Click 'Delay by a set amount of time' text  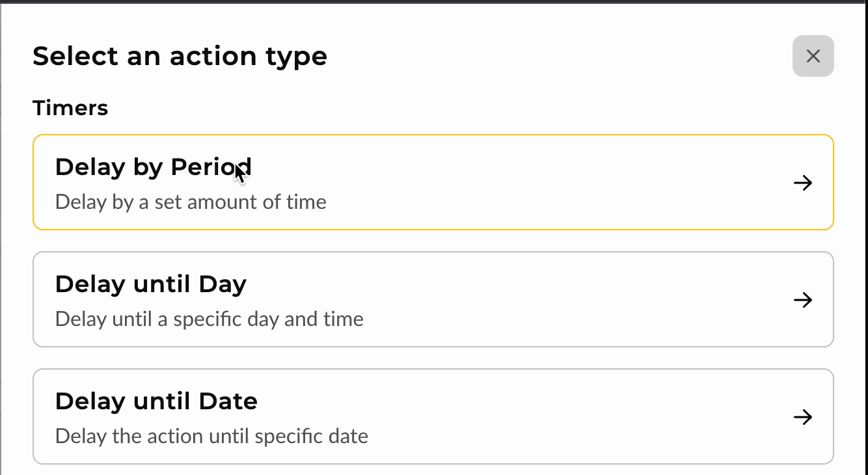coord(190,202)
